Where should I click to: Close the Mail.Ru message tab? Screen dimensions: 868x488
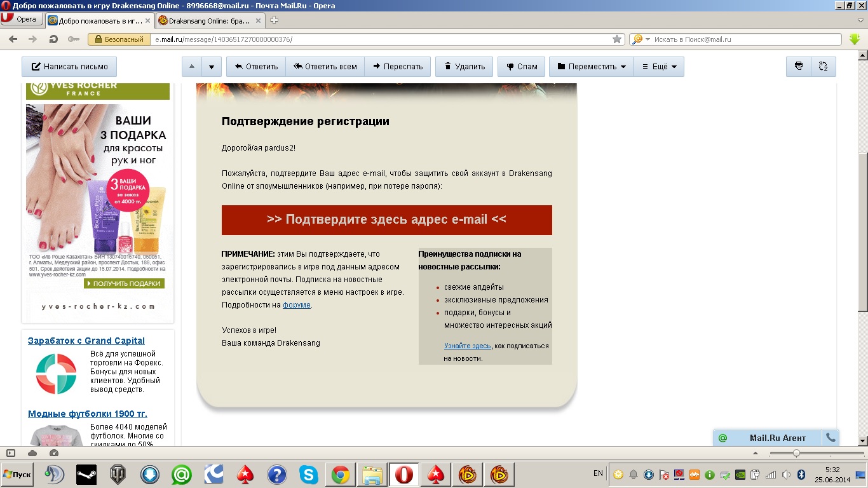tap(148, 20)
